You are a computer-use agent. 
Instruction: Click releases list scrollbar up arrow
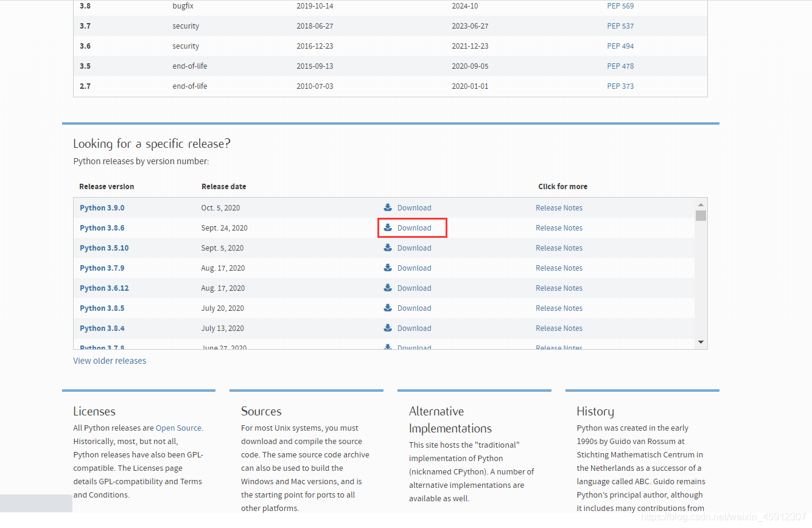click(701, 204)
